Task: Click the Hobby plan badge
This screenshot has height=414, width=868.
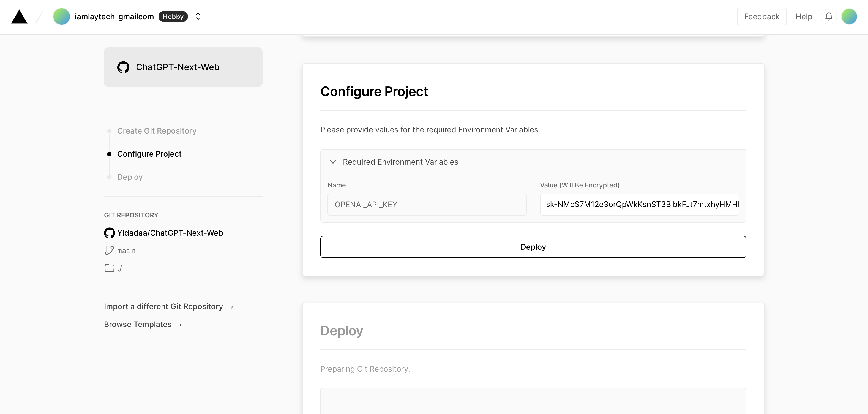Action: point(173,17)
